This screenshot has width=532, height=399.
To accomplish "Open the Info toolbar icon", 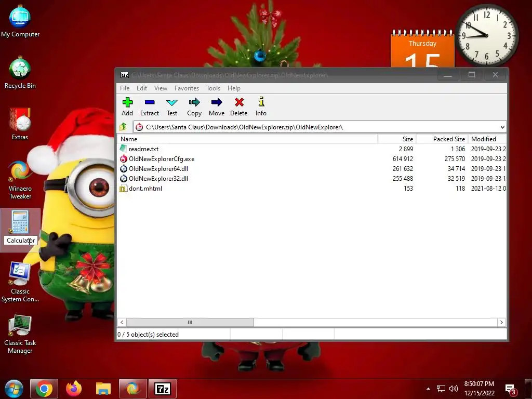I will click(x=261, y=102).
